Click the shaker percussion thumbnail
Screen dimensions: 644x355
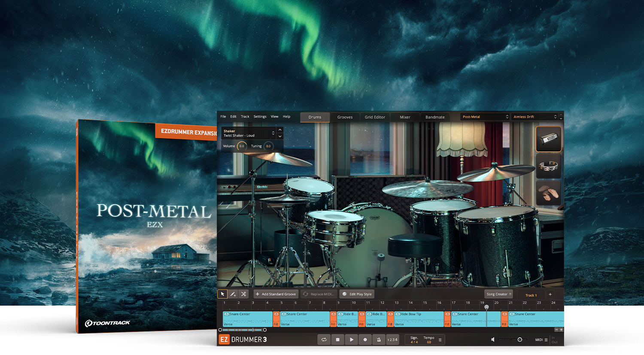click(x=548, y=139)
